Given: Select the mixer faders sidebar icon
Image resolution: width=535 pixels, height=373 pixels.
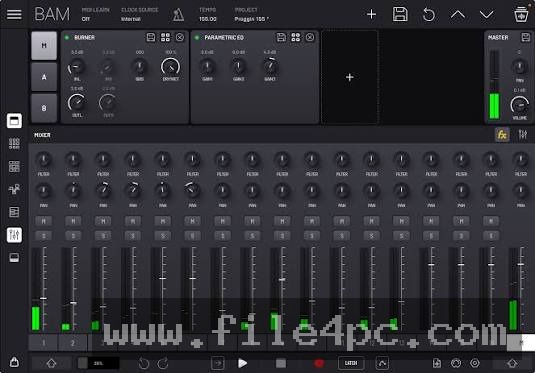Looking at the screenshot, I should coord(14,235).
